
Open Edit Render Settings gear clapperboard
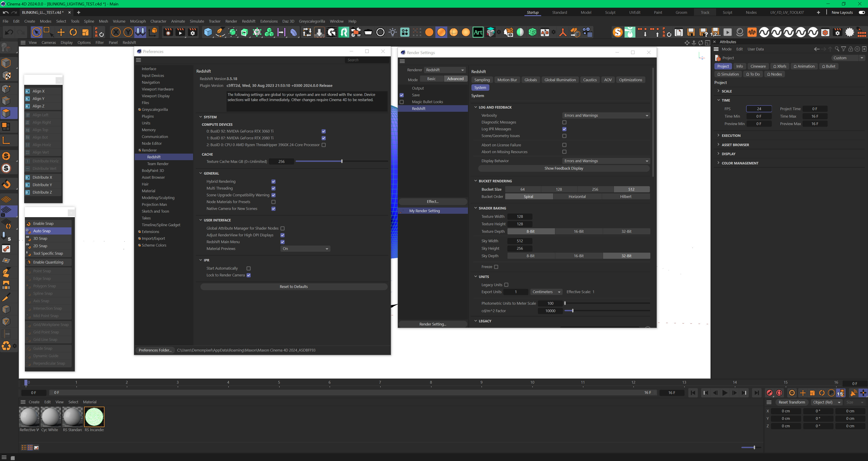pyautogui.click(x=193, y=32)
